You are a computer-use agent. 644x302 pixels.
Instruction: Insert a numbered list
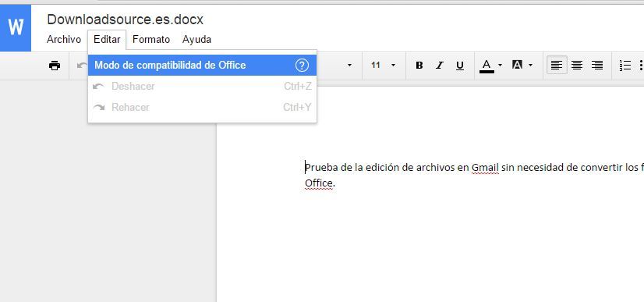tap(625, 66)
